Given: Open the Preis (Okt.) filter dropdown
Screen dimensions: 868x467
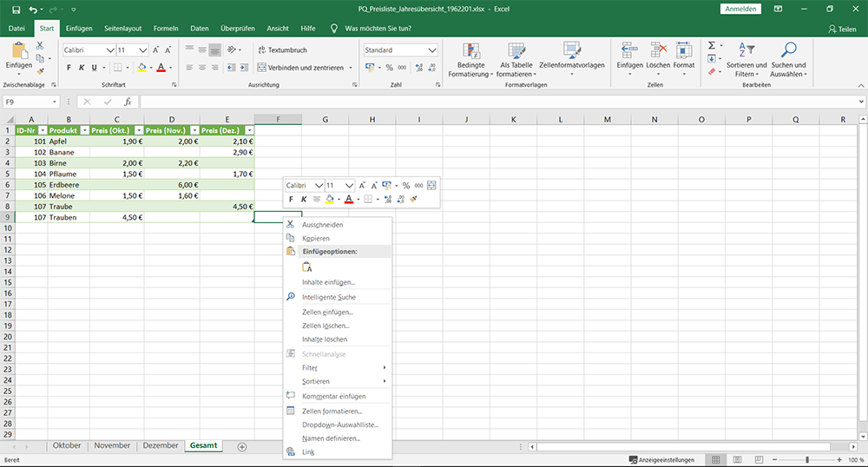Looking at the screenshot, I should 139,130.
